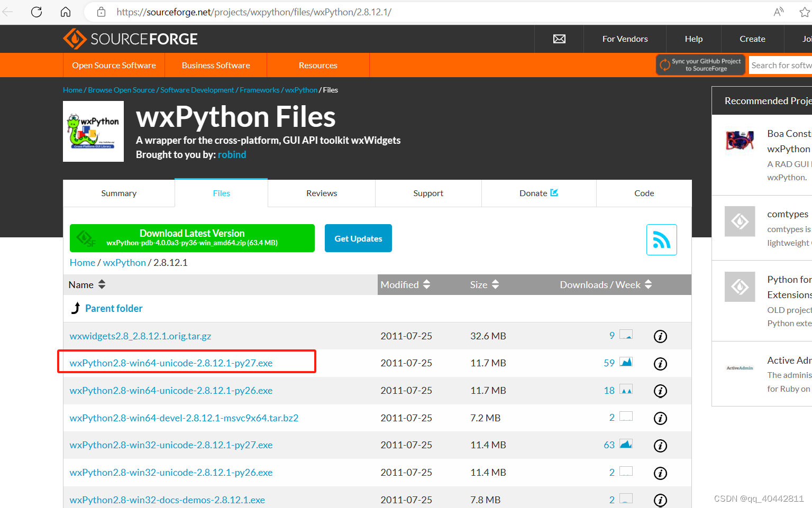Click Active Admin project icon in sidebar

point(740,368)
